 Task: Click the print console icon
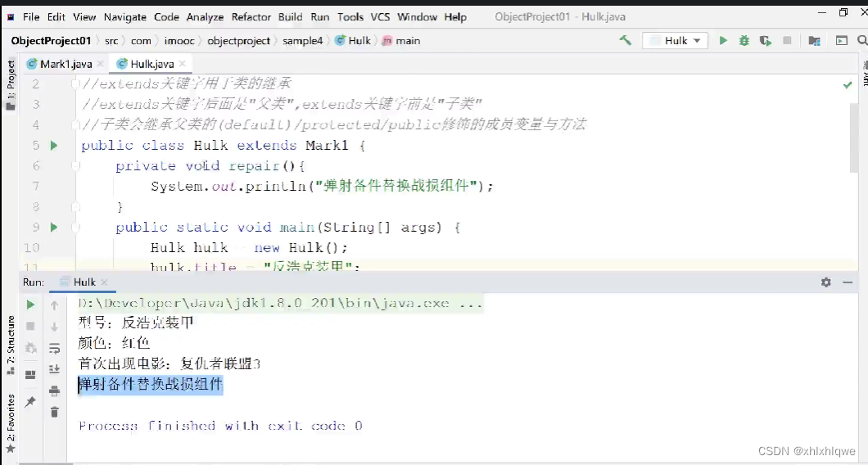click(54, 391)
